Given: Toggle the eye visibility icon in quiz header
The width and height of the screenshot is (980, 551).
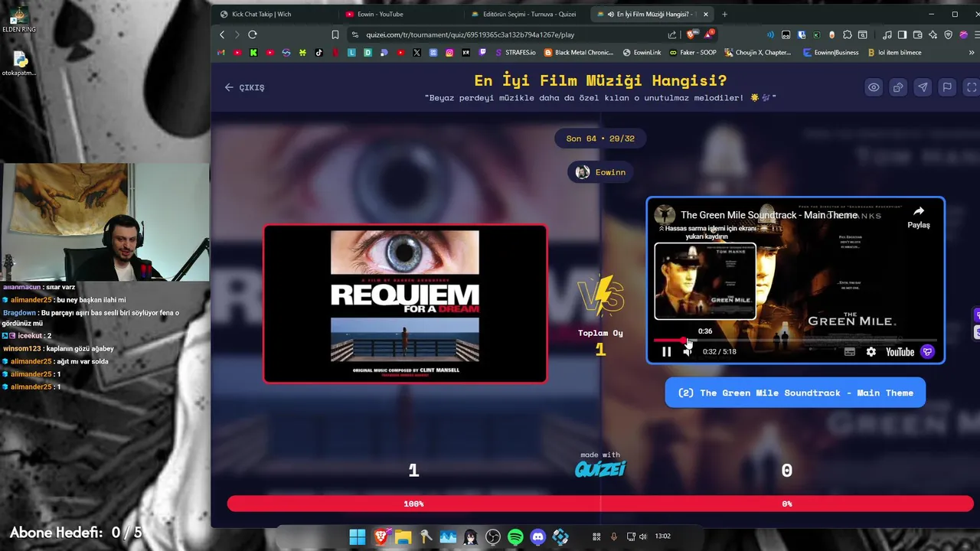Looking at the screenshot, I should point(874,87).
